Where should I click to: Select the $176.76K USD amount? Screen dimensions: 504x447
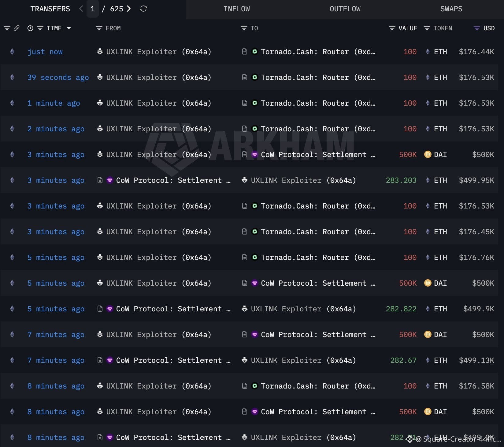tap(476, 257)
